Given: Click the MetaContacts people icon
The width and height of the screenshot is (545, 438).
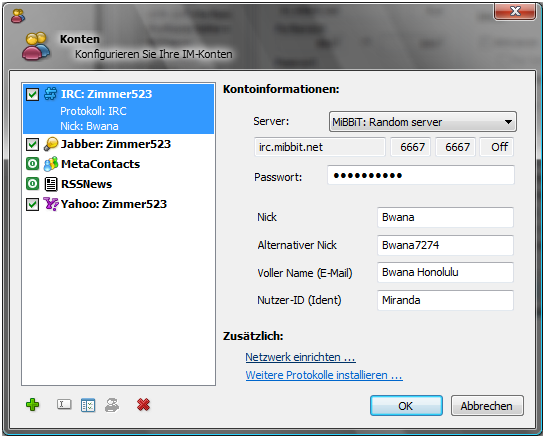Looking at the screenshot, I should [x=51, y=164].
